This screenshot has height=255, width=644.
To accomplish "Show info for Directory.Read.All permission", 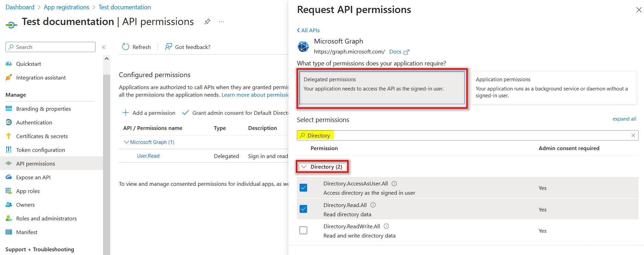I will (x=373, y=205).
